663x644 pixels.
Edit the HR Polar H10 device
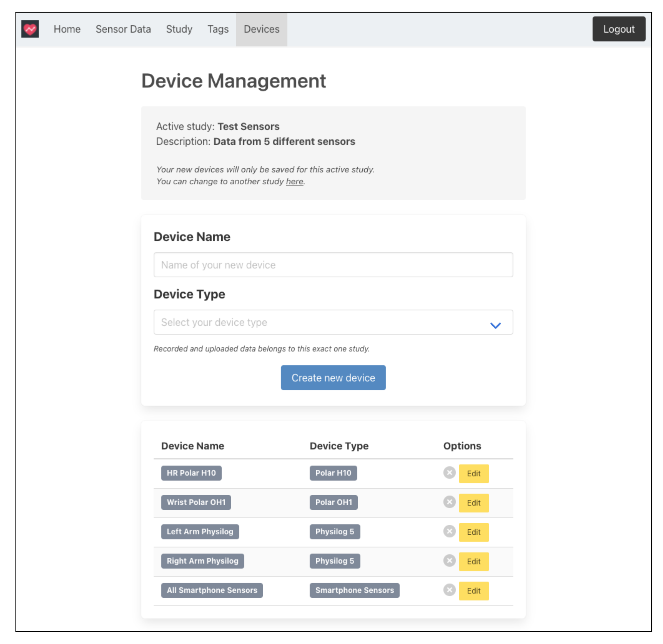(473, 473)
